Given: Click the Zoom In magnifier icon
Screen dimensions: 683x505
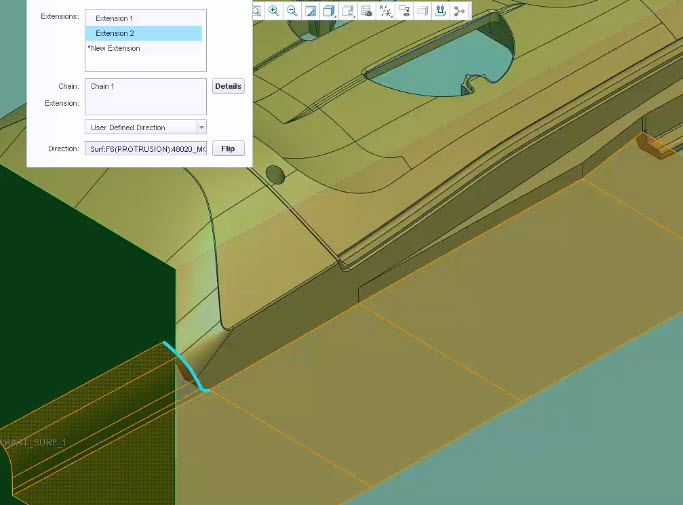Looking at the screenshot, I should (x=273, y=10).
